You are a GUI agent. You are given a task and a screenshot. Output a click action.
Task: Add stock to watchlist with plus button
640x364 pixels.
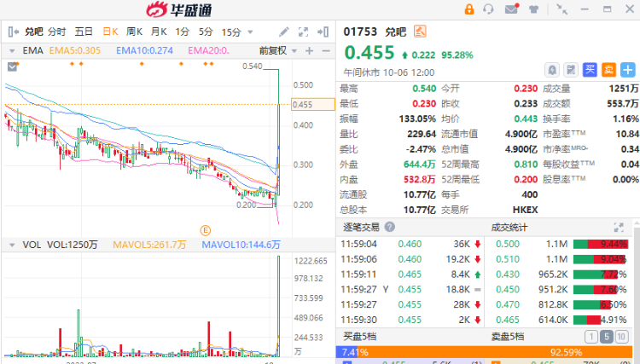(x=628, y=70)
